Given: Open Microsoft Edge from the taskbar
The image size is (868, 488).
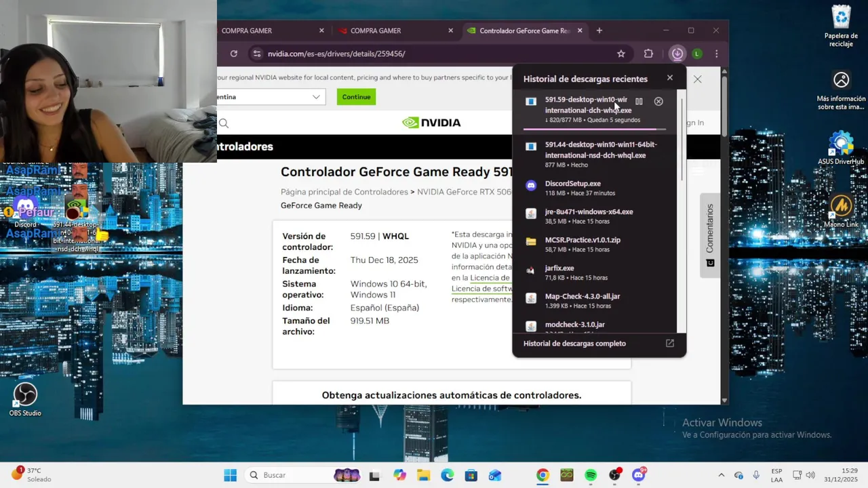Looking at the screenshot, I should (448, 475).
